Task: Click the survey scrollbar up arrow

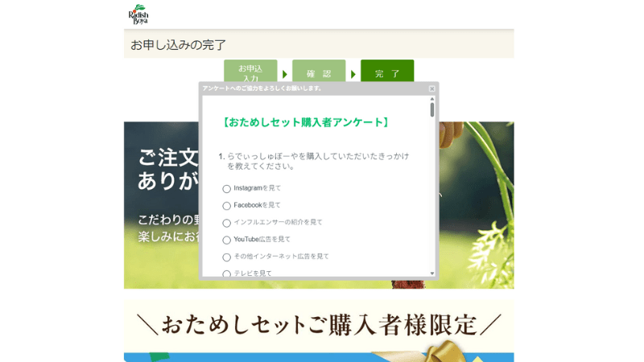Action: click(x=431, y=98)
